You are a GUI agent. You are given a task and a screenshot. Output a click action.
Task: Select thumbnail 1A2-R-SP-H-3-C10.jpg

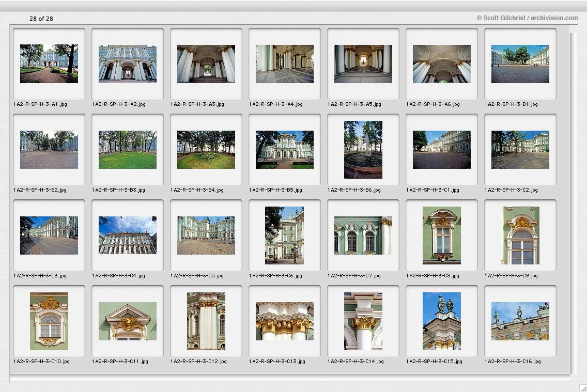[x=49, y=321]
